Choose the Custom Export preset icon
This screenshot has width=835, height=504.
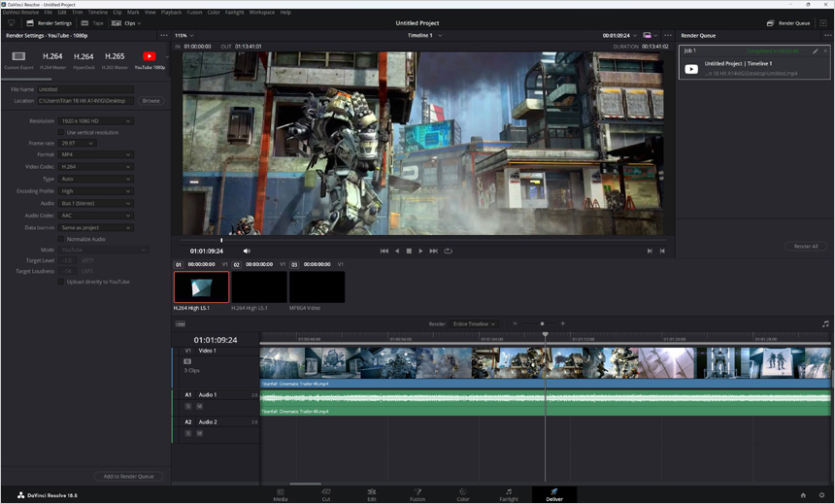(x=18, y=58)
